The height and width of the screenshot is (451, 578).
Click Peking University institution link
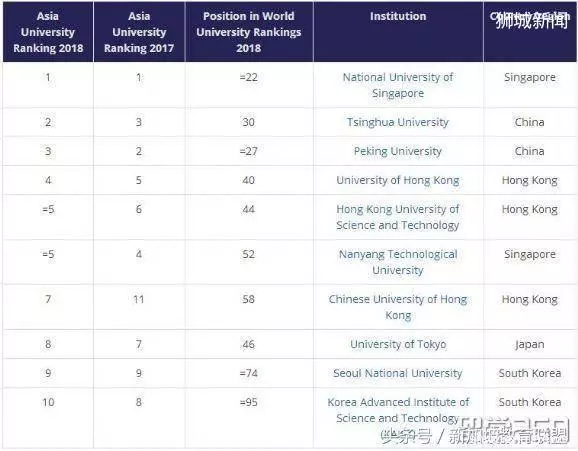click(x=398, y=151)
